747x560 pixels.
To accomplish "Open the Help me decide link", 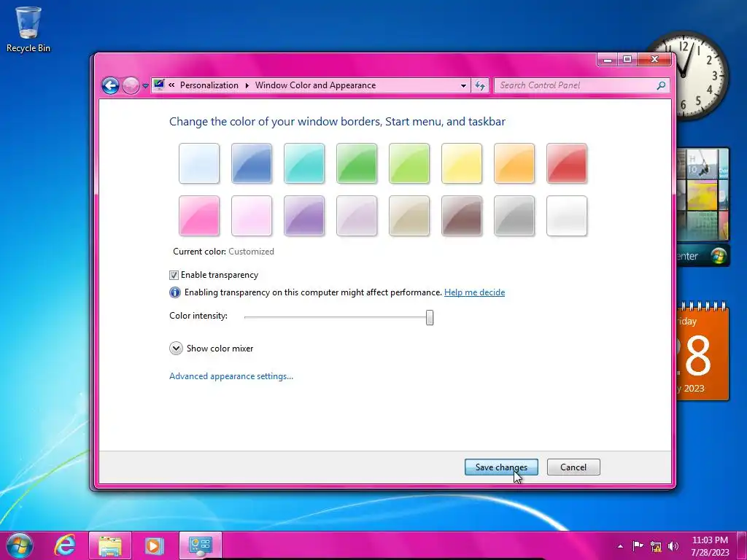I will [474, 292].
